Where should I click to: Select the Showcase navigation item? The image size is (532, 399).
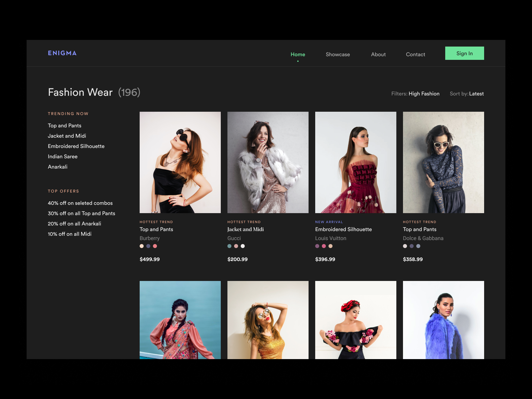coord(337,54)
